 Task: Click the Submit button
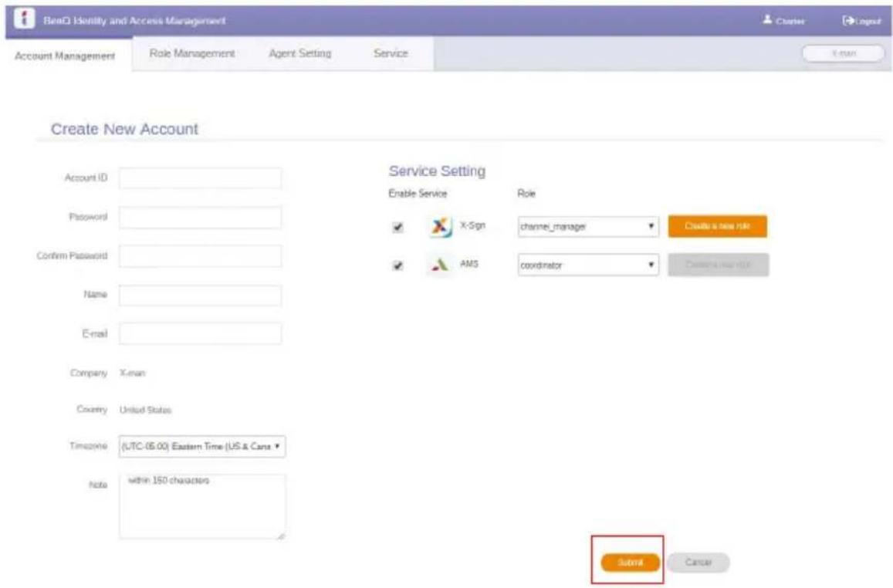(x=631, y=563)
